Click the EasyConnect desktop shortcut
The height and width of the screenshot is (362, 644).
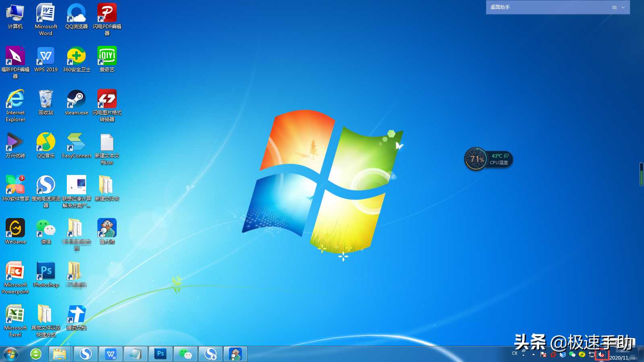tap(76, 146)
